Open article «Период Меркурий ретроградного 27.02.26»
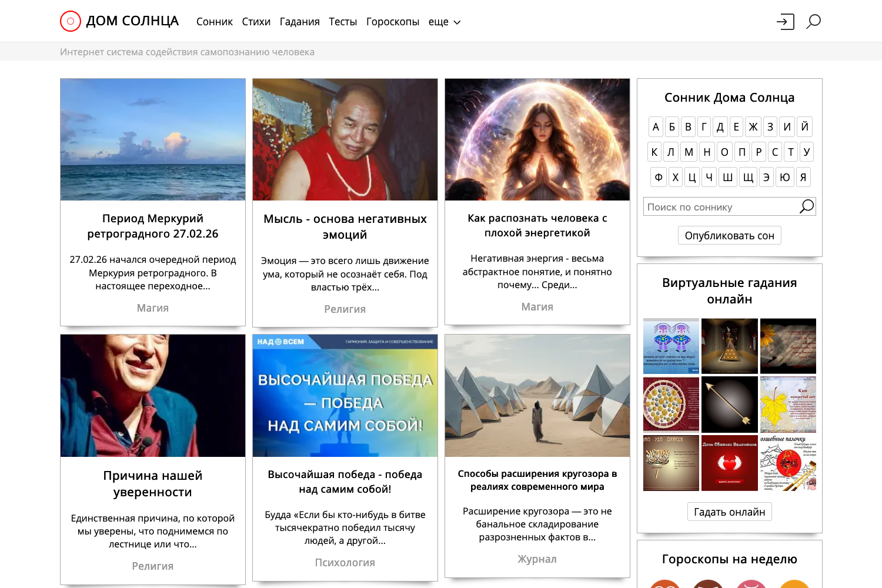Viewport: 882px width, 588px height. [153, 226]
